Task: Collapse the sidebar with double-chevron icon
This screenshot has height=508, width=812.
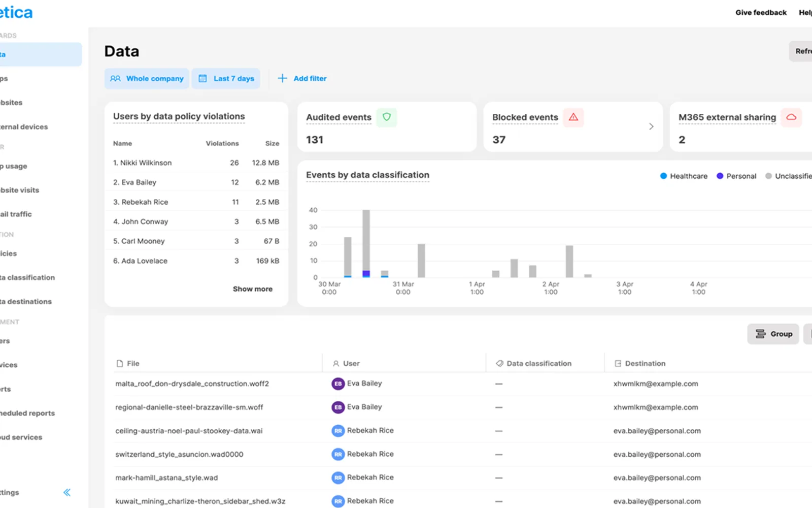Action: [x=67, y=492]
